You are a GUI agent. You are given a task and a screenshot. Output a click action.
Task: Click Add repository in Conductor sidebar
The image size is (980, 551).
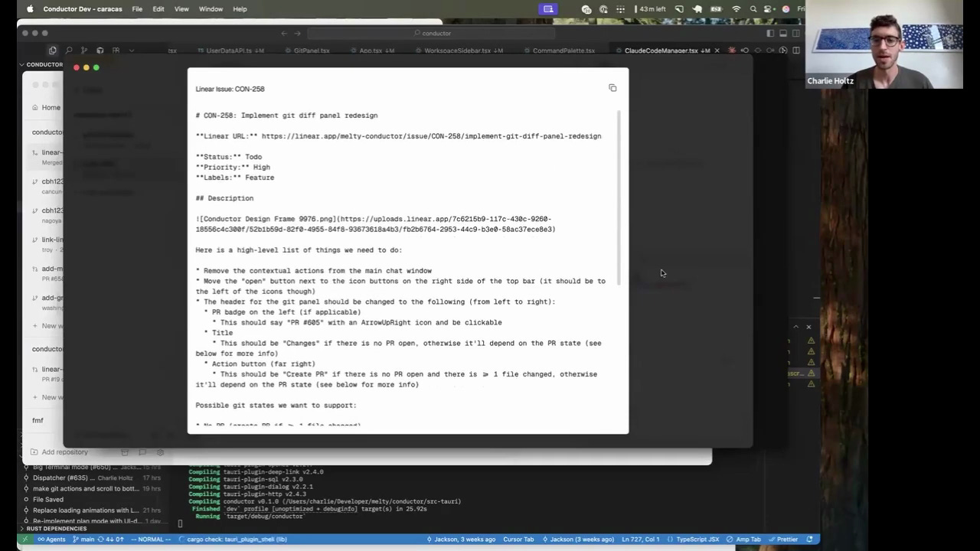click(60, 452)
